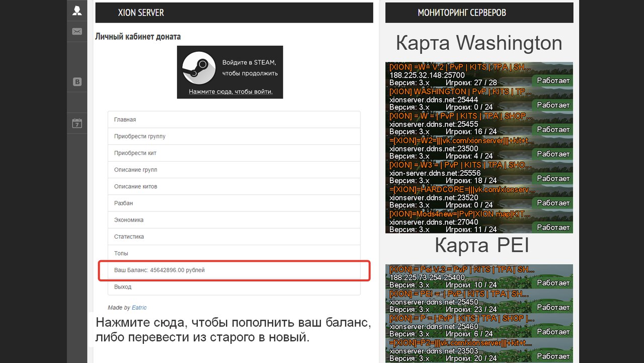
Task: Open the calendar sidebar icon
Action: (77, 123)
